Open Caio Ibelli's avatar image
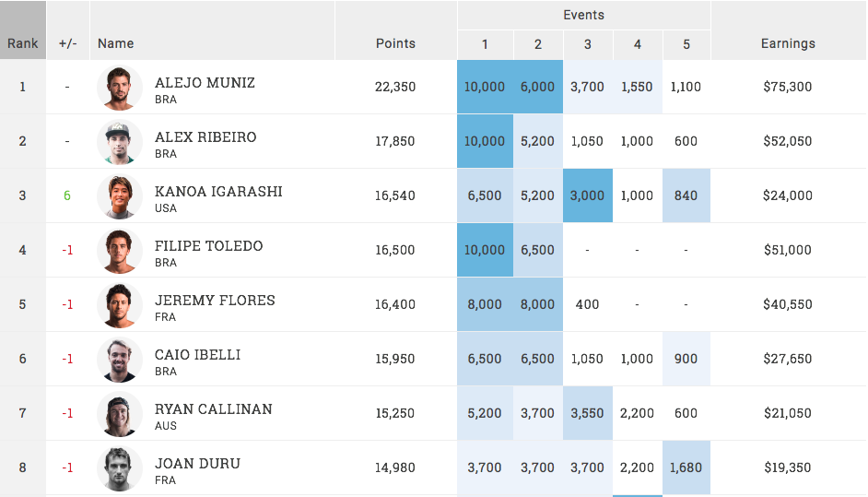This screenshot has height=497, width=868. tap(120, 360)
